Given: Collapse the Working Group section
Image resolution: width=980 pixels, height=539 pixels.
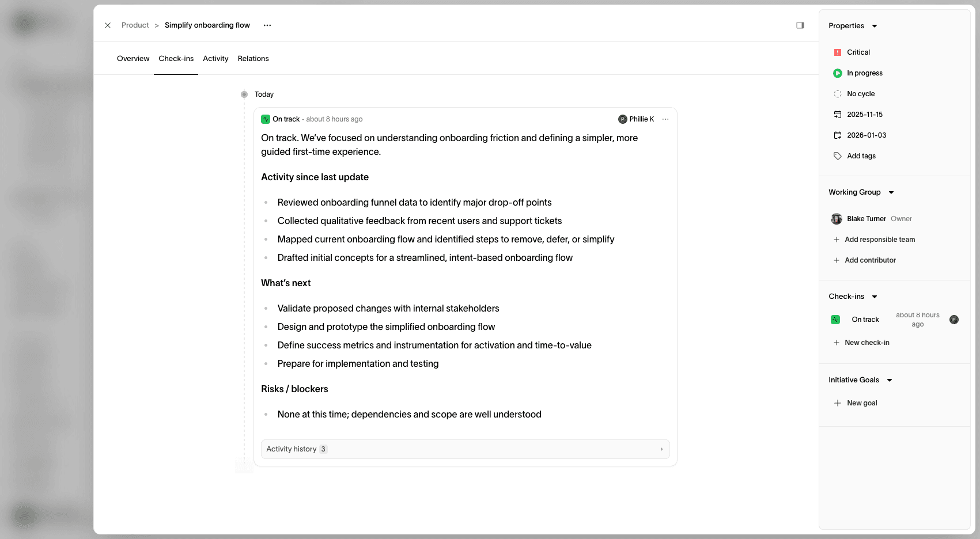Looking at the screenshot, I should [891, 192].
